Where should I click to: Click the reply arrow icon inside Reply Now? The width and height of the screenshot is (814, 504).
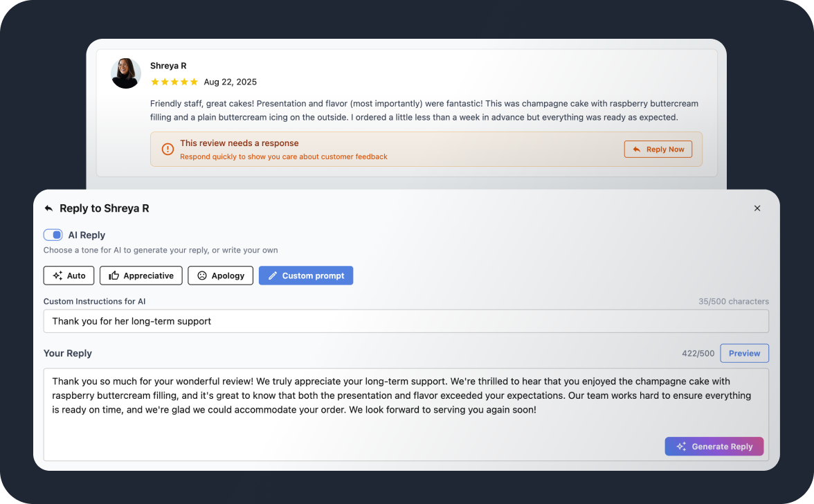[635, 149]
